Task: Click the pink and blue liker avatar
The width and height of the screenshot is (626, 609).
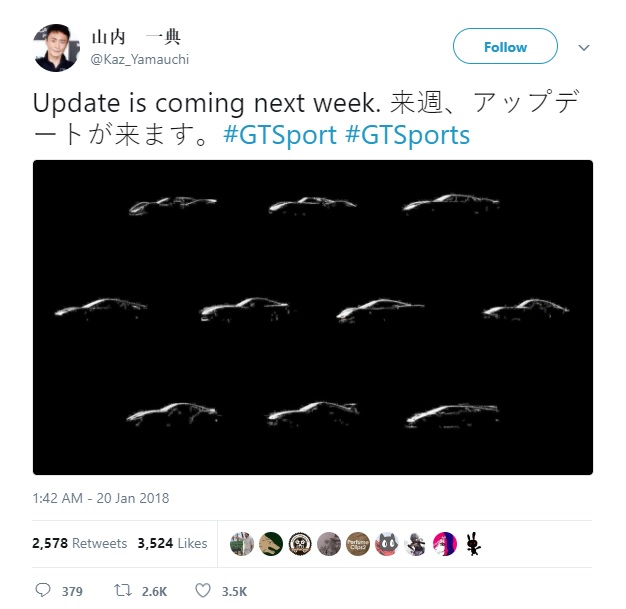Action: [445, 544]
